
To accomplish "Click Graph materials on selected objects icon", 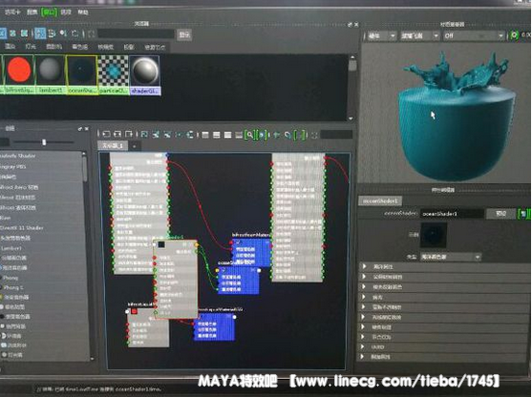I will pos(190,135).
